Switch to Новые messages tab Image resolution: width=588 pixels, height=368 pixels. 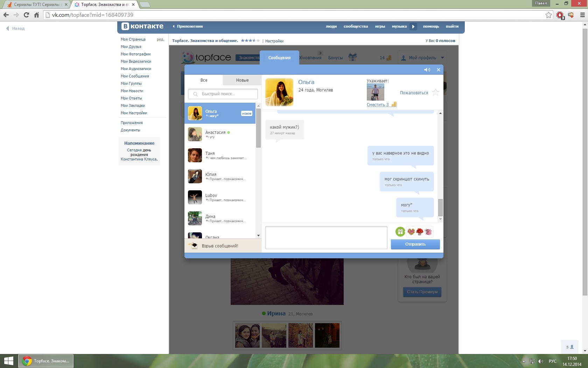click(242, 80)
